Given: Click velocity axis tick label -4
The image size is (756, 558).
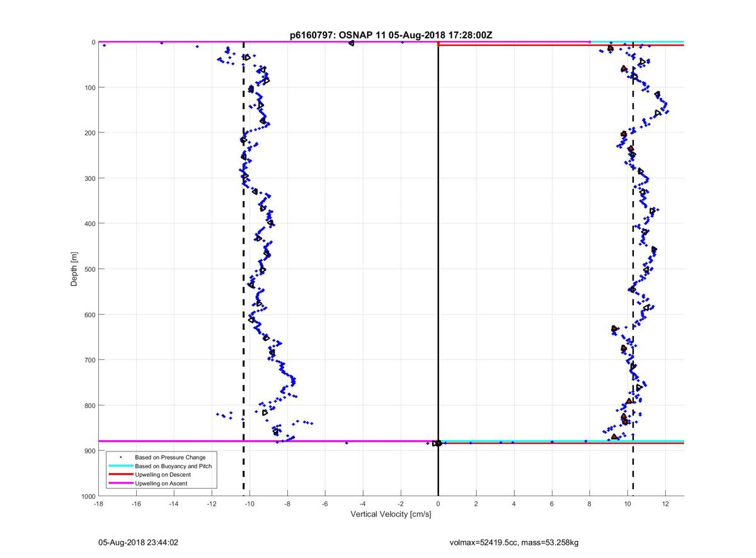Looking at the screenshot, I should [362, 504].
